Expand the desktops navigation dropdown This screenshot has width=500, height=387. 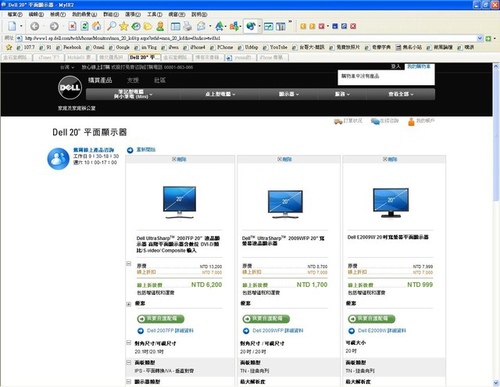click(220, 94)
